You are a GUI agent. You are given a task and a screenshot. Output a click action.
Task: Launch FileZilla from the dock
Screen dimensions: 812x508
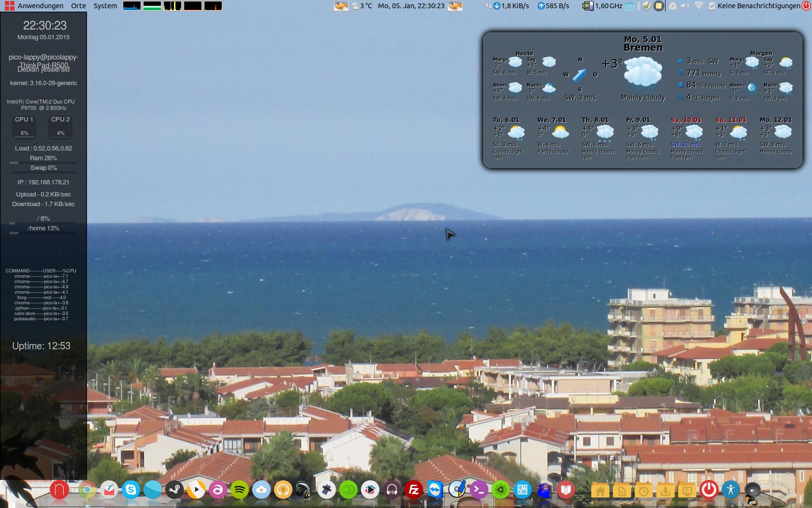(414, 490)
